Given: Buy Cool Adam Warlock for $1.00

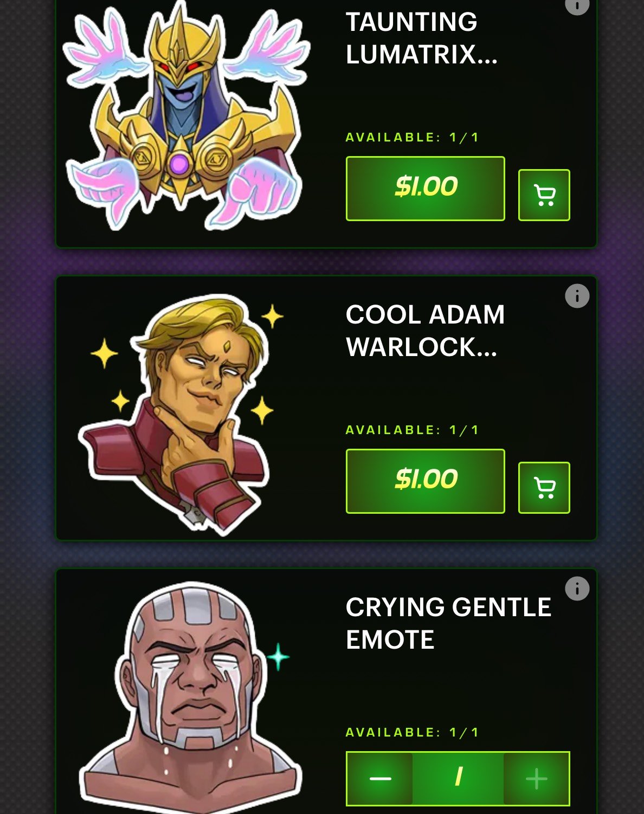Looking at the screenshot, I should 426,481.
